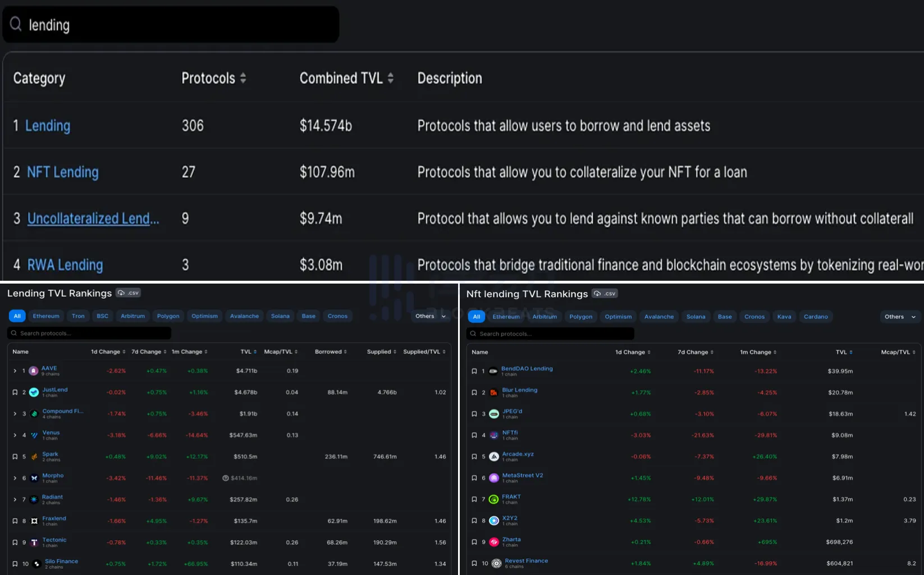Download Lending TVL Rankings .csv
The height and width of the screenshot is (575, 924).
point(129,293)
